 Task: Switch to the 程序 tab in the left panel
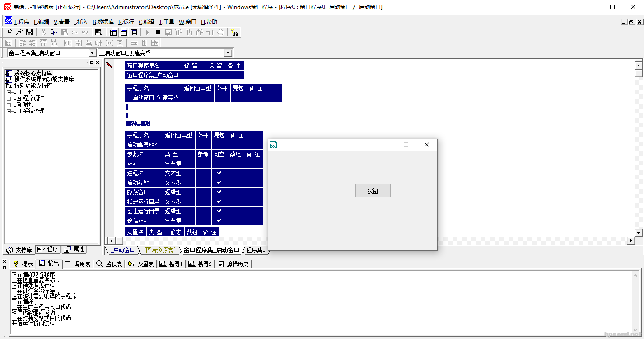[48, 249]
